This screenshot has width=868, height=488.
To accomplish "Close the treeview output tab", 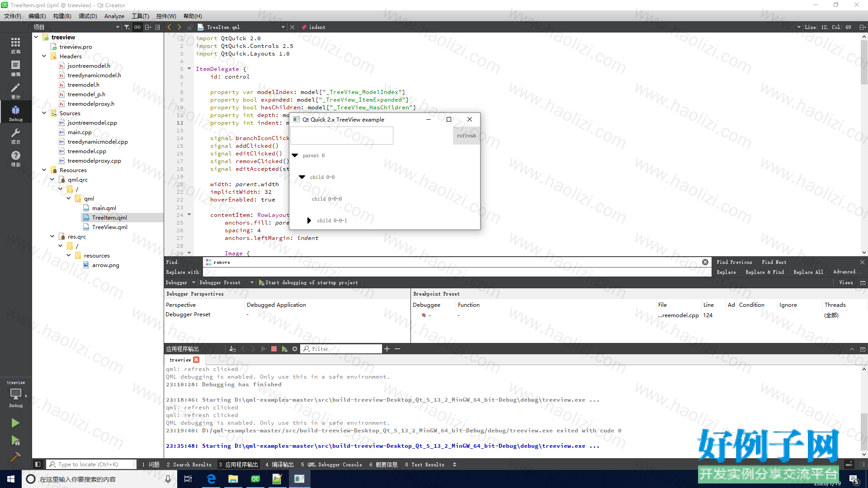I will point(196,360).
